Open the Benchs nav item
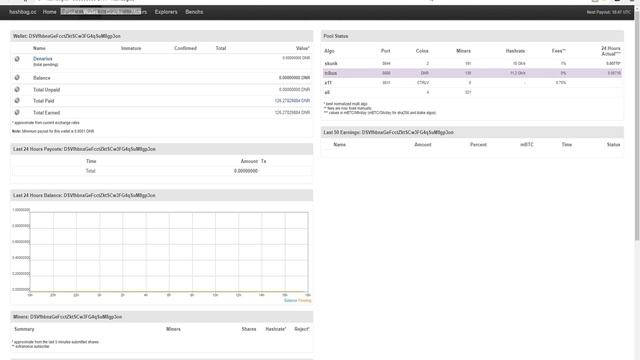Screen dimensions: 640x360 (194, 12)
